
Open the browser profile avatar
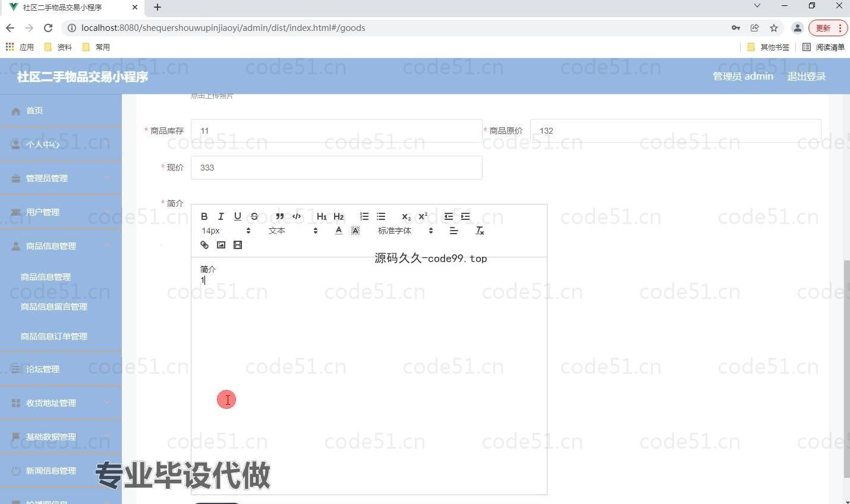click(x=798, y=28)
